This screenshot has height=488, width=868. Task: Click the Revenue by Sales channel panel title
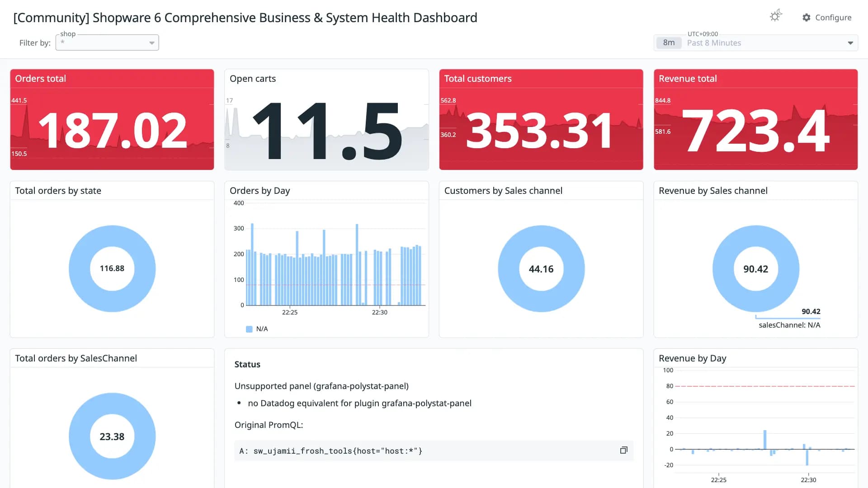click(713, 191)
